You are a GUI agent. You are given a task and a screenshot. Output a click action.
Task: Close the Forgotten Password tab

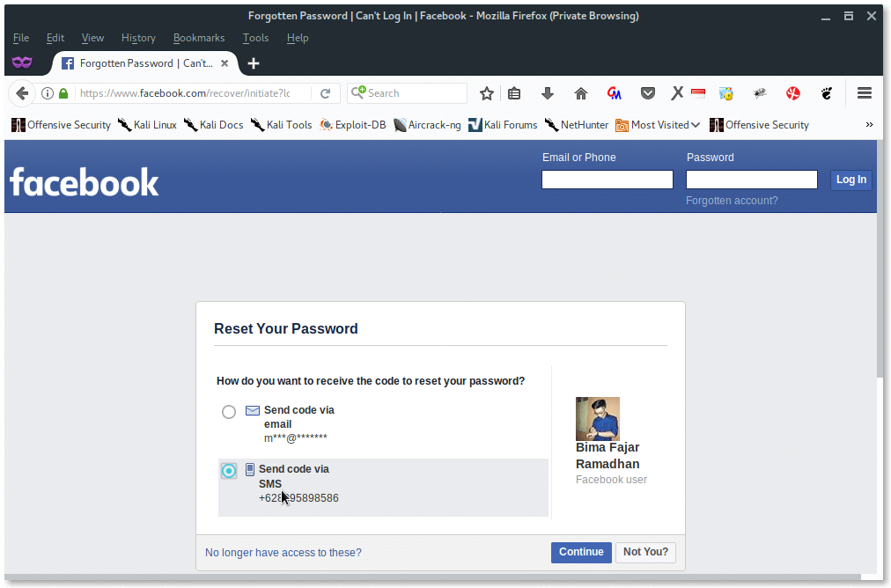pyautogui.click(x=225, y=63)
